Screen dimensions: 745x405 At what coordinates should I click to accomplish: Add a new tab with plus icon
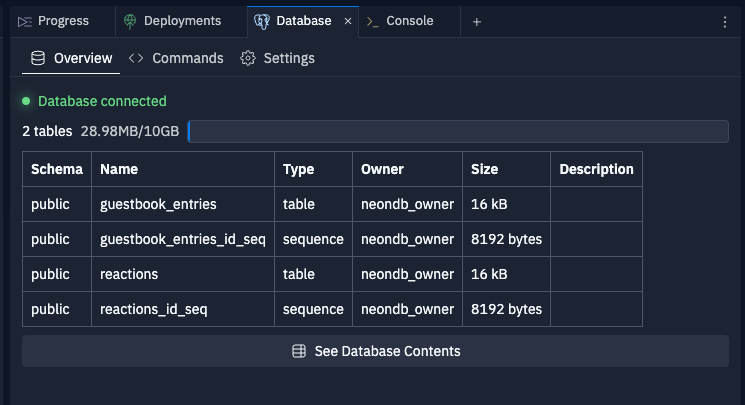[477, 22]
